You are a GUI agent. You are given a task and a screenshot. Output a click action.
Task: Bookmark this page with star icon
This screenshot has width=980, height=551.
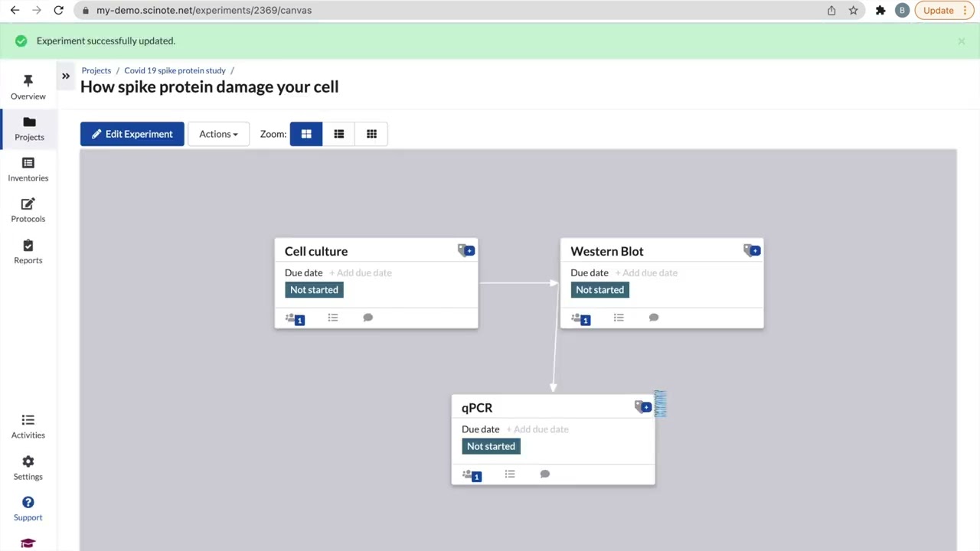[853, 11]
